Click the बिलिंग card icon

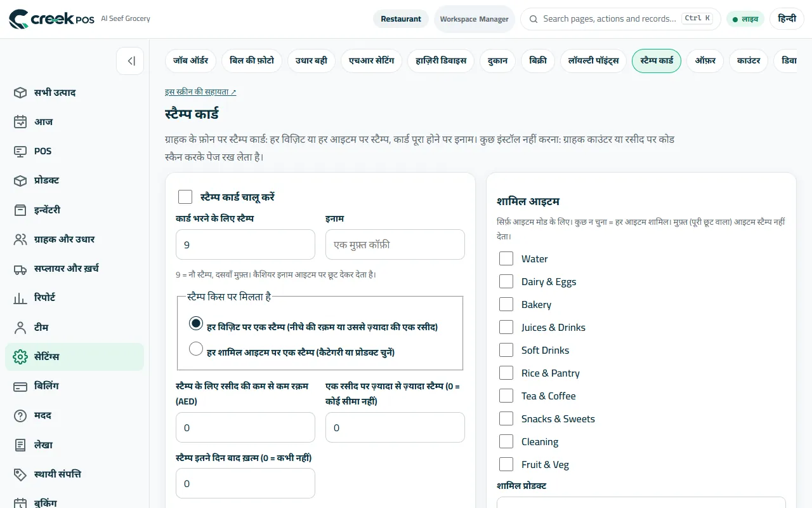[x=20, y=386]
